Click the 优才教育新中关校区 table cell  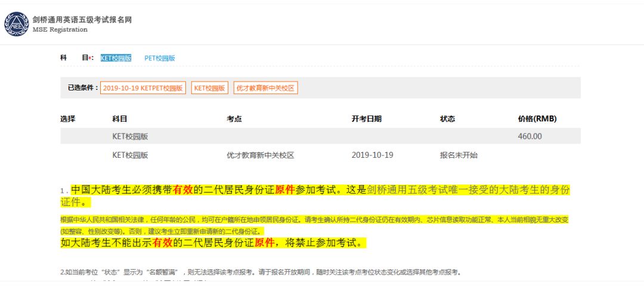tap(261, 155)
